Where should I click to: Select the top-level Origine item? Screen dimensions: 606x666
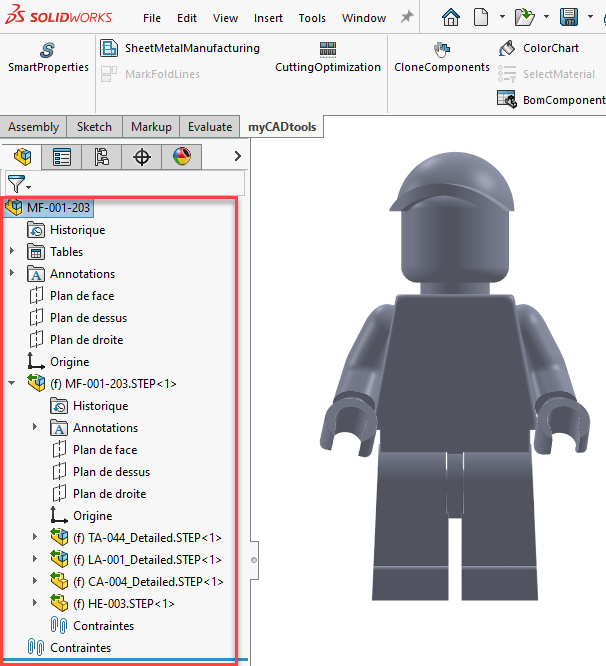point(58,361)
